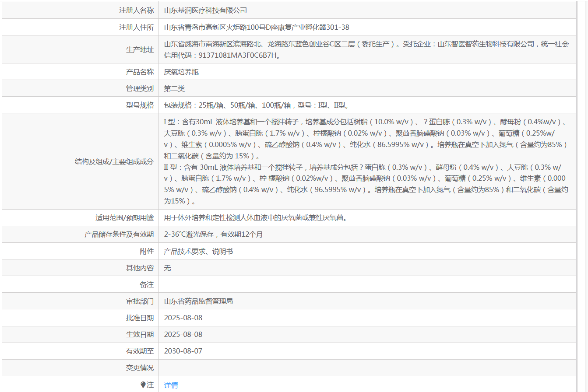Image resolution: width=588 pixels, height=392 pixels.
Task: Click the 产品储存条件及有效期 row label
Action: [119, 234]
